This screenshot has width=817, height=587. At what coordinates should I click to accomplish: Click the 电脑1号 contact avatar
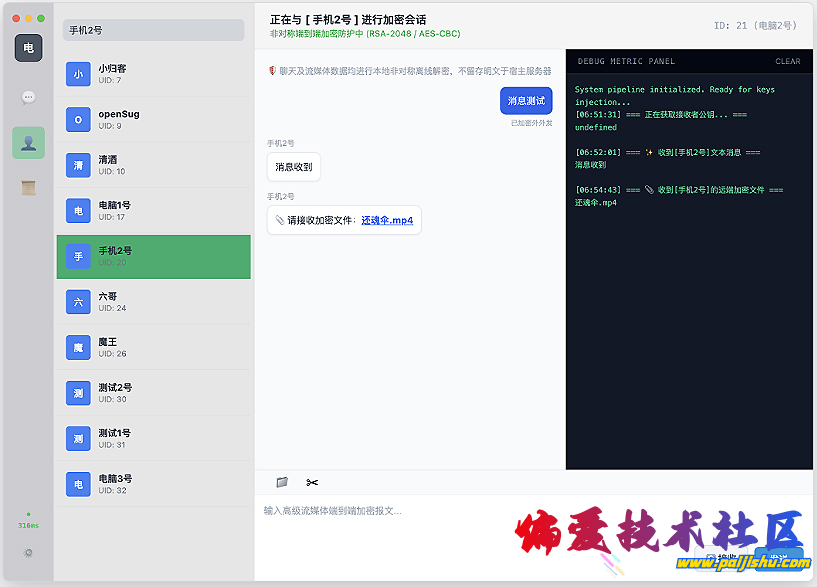coord(78,211)
